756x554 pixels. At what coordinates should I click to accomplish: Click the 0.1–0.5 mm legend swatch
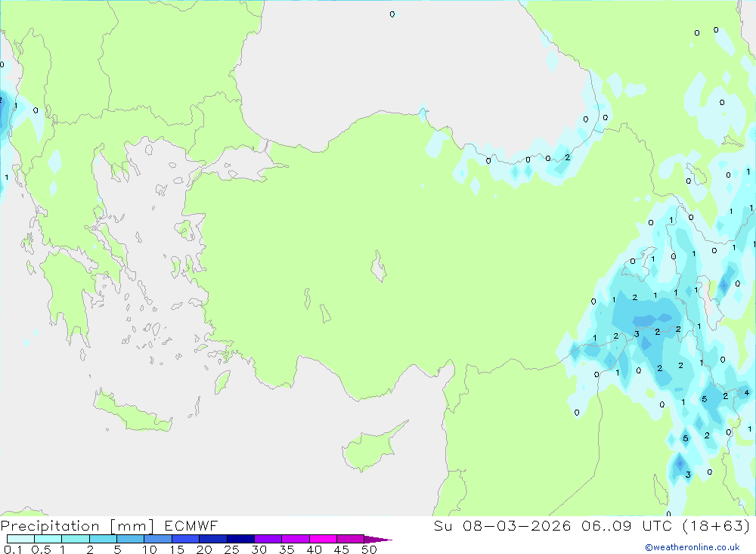[20, 539]
